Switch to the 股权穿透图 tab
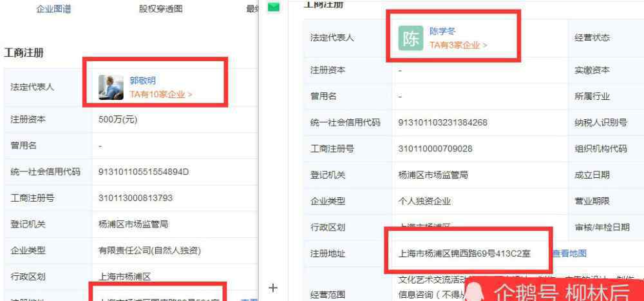Viewport: 644px width, 301px height. tap(160, 9)
